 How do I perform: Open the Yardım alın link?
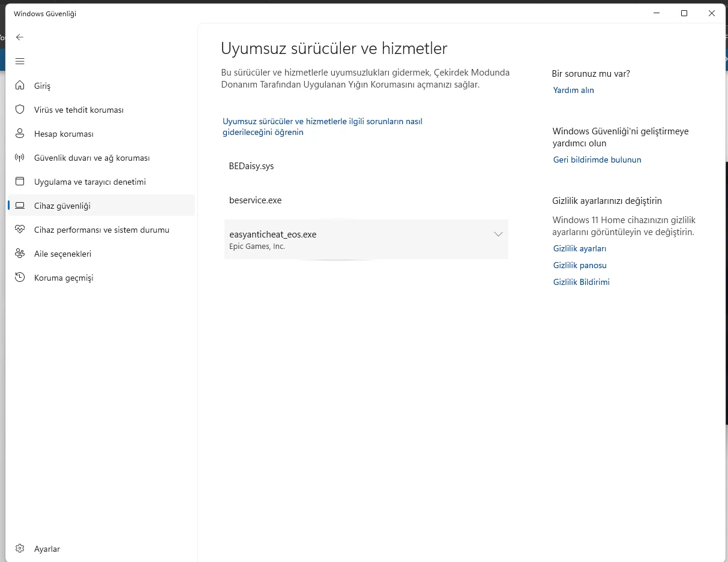coord(574,90)
